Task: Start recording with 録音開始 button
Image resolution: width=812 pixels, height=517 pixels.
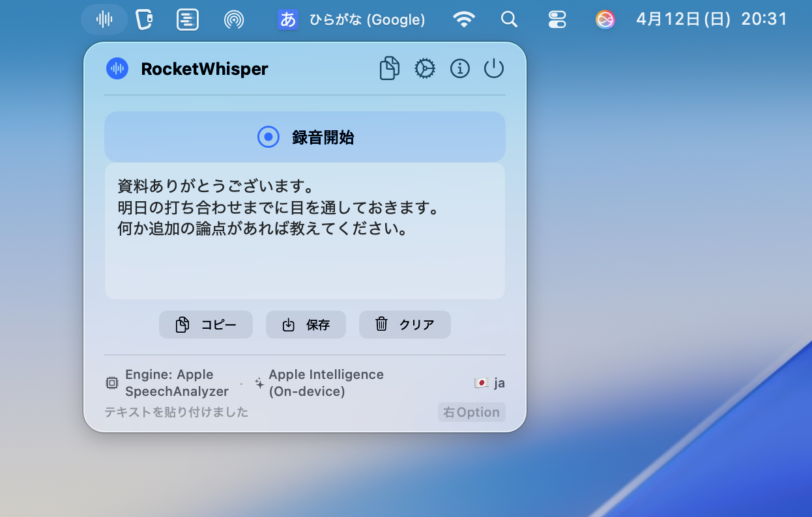Action: coord(305,137)
